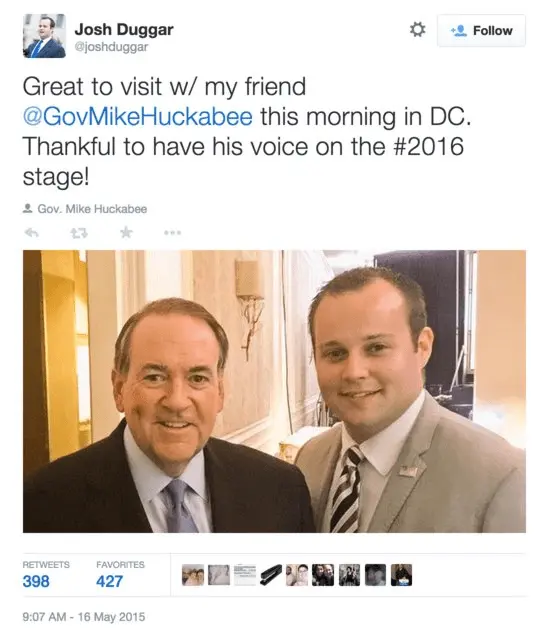Viewport: 545px width, 639px height.
Task: Open the attached photo of two men
Action: click(x=274, y=391)
